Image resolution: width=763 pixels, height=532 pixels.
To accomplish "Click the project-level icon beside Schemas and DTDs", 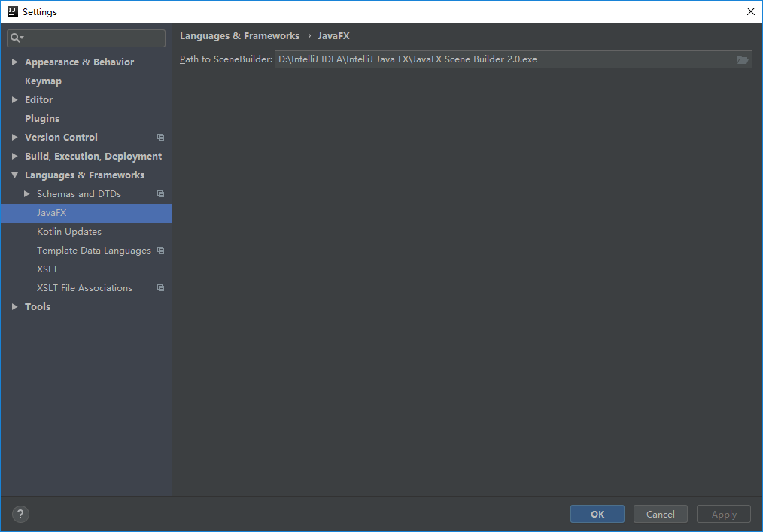I will pos(160,194).
